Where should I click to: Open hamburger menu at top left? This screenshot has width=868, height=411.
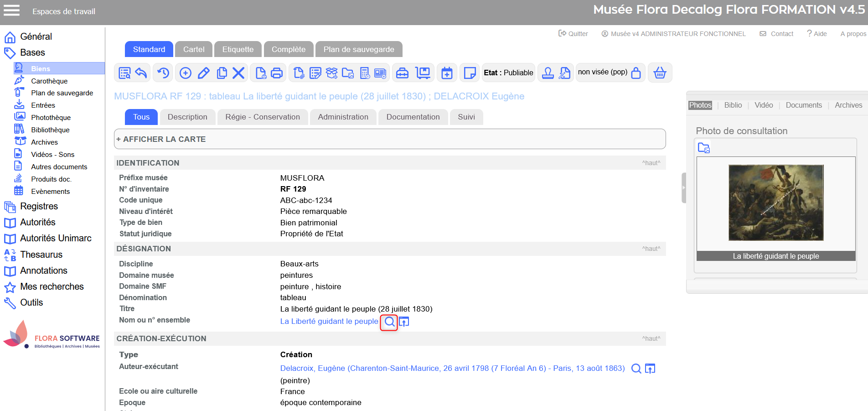(12, 10)
